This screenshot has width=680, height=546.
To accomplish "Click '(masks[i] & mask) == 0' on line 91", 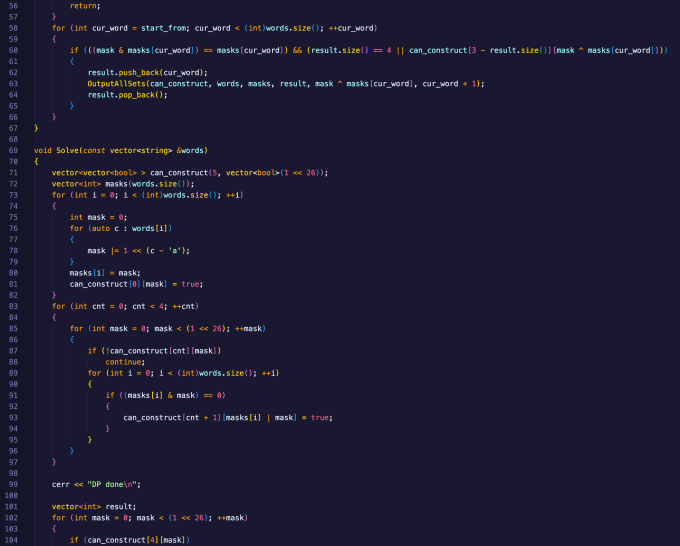I will [174, 396].
